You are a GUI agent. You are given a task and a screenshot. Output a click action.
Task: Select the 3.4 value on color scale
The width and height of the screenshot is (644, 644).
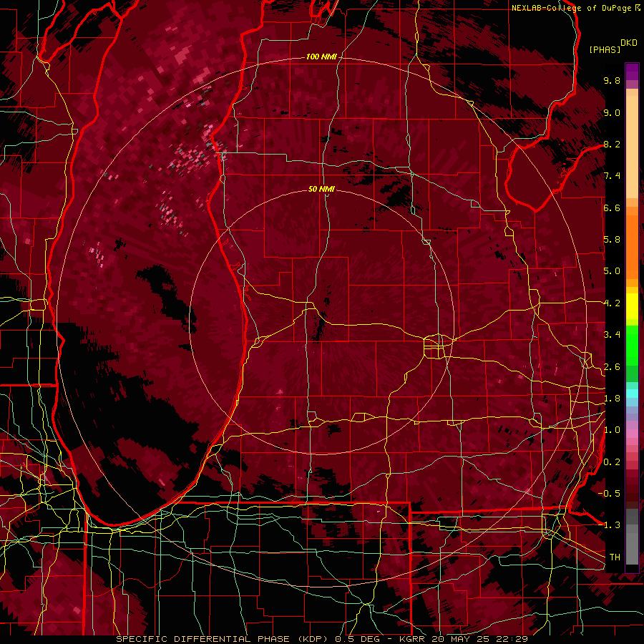coord(612,335)
